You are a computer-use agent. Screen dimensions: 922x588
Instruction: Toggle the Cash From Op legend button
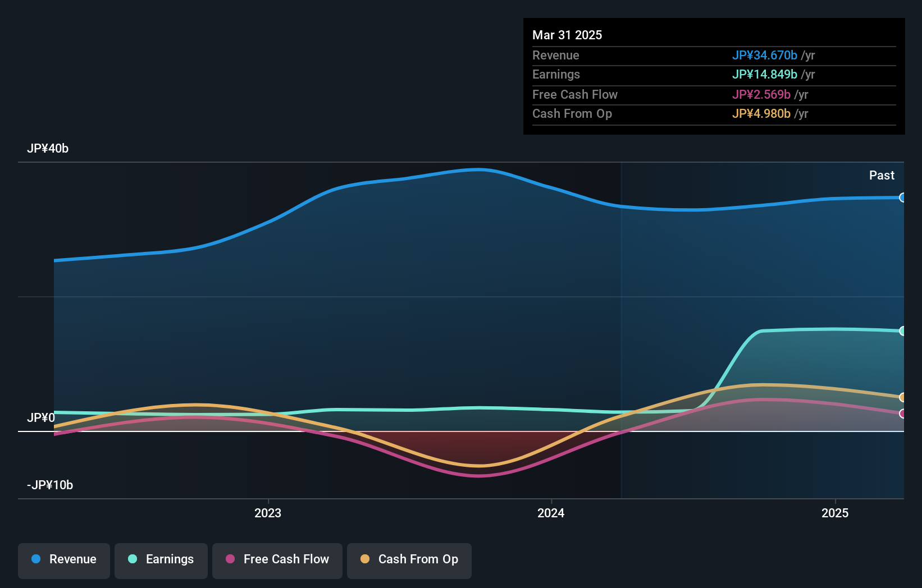pyautogui.click(x=409, y=561)
